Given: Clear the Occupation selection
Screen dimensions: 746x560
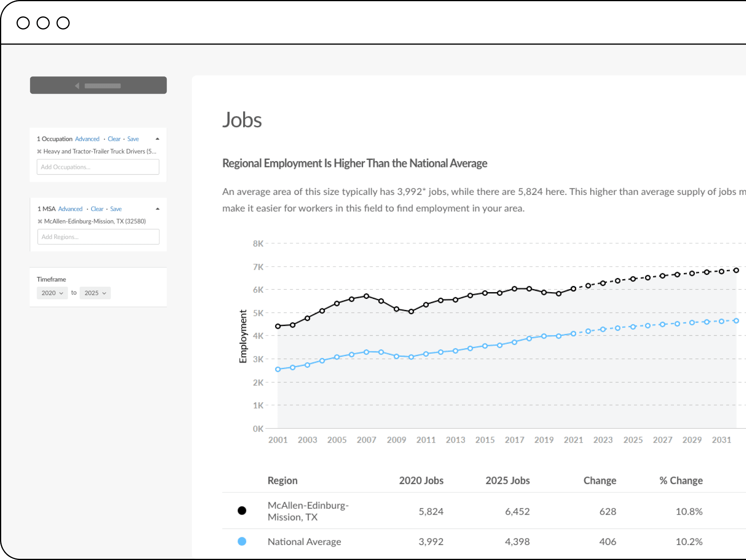Looking at the screenshot, I should coord(114,139).
